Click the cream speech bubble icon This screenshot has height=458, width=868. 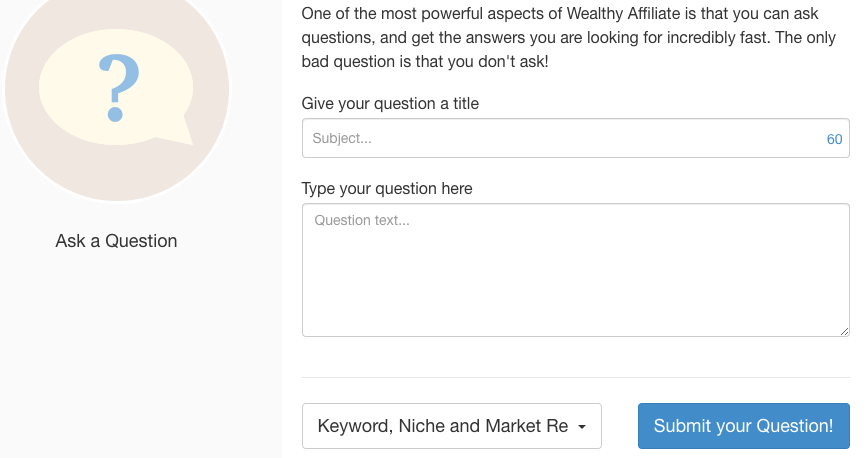pos(116,87)
